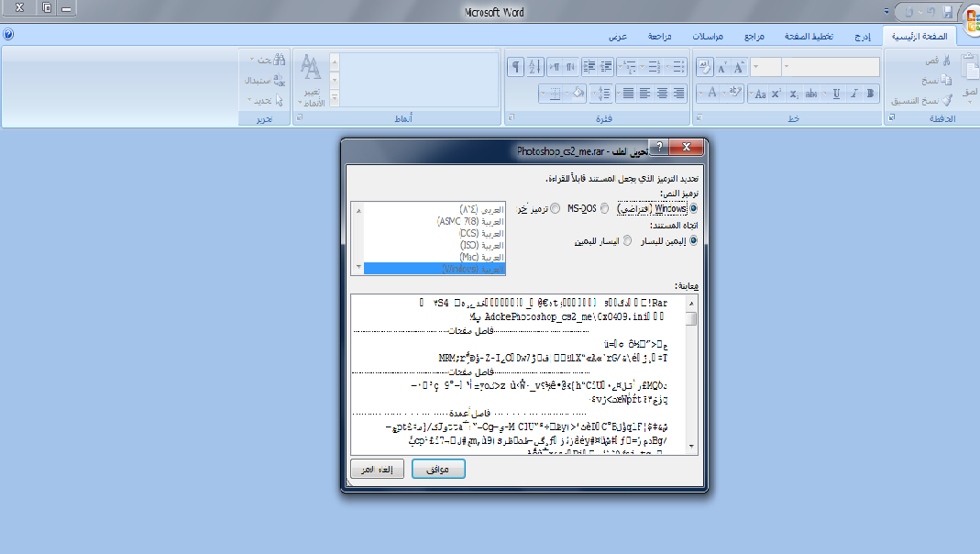Click the Shrink Font icon
The height and width of the screenshot is (554, 980).
tap(722, 66)
